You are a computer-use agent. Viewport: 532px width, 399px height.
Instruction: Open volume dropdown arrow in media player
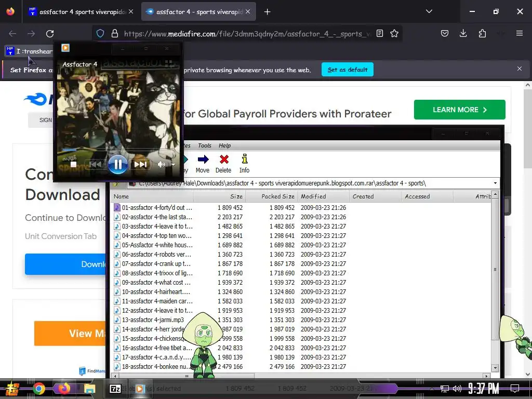173,165
